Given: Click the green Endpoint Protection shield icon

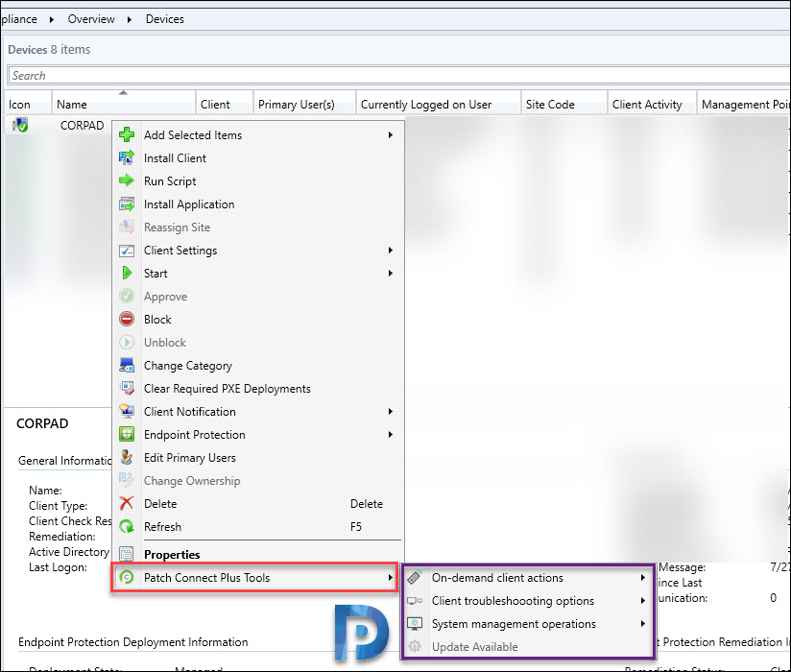Looking at the screenshot, I should click(x=127, y=434).
